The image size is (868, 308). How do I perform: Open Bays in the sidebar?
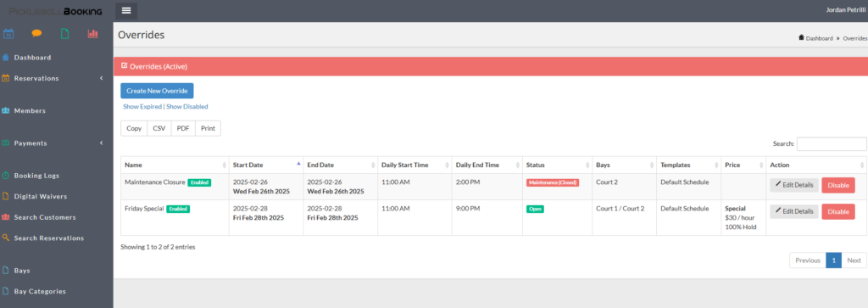point(22,271)
